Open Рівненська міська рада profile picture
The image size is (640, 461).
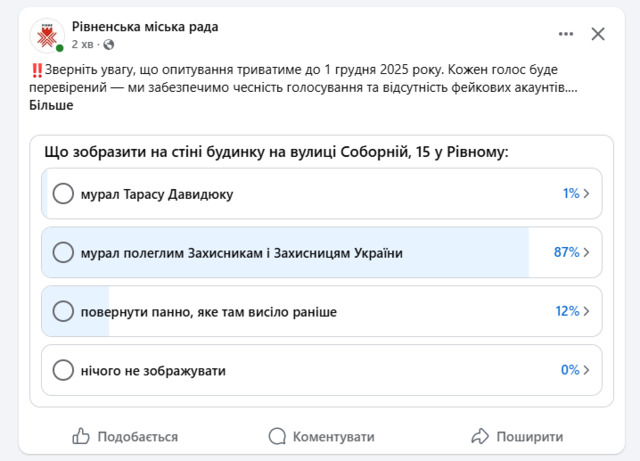pyautogui.click(x=46, y=35)
